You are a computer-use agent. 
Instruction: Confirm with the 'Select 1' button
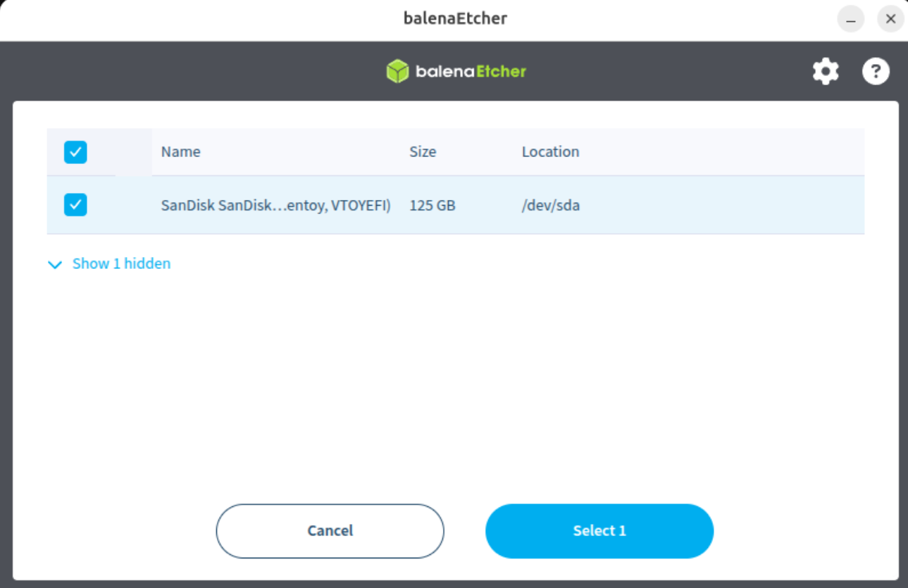[599, 531]
